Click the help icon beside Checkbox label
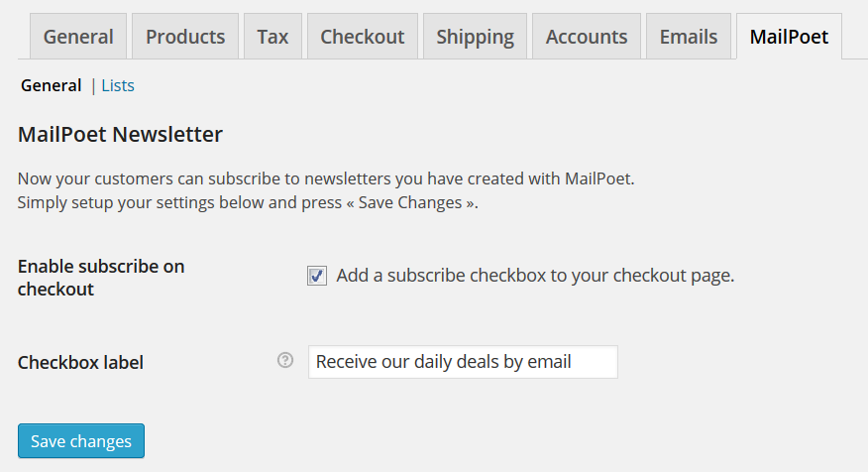Screen dimensions: 868x472 285,361
